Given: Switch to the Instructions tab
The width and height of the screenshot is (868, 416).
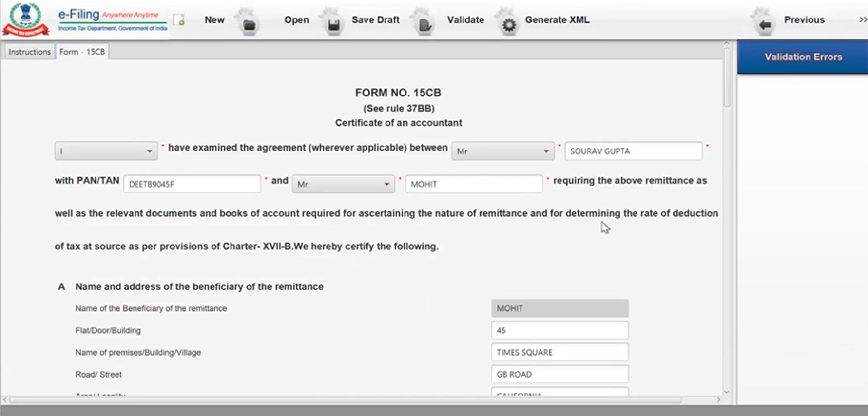Looking at the screenshot, I should [x=29, y=52].
